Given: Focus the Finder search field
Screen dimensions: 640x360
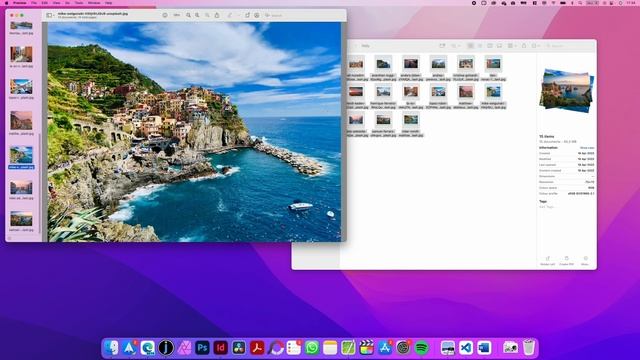Looking at the screenshot, I should pyautogui.click(x=569, y=46).
